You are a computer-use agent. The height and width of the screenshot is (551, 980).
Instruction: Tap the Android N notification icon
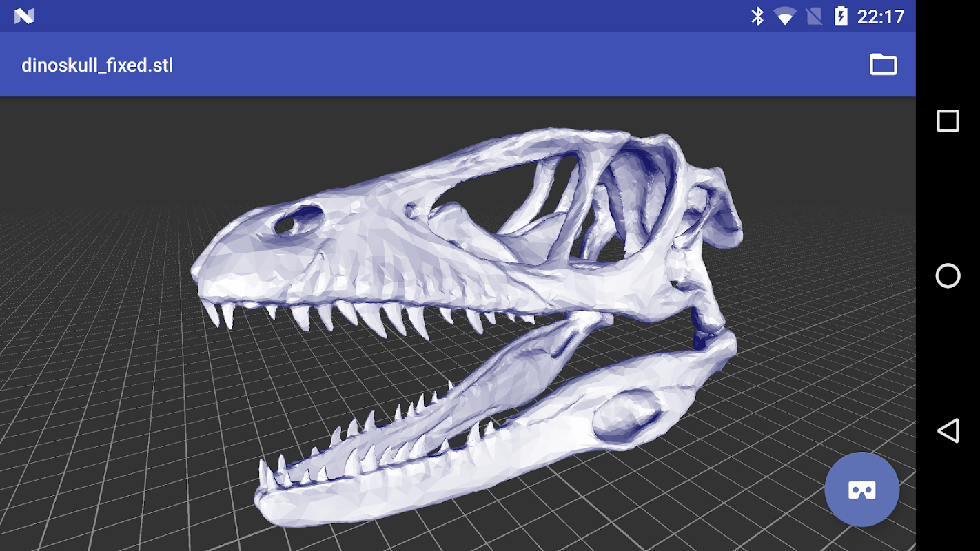point(24,16)
